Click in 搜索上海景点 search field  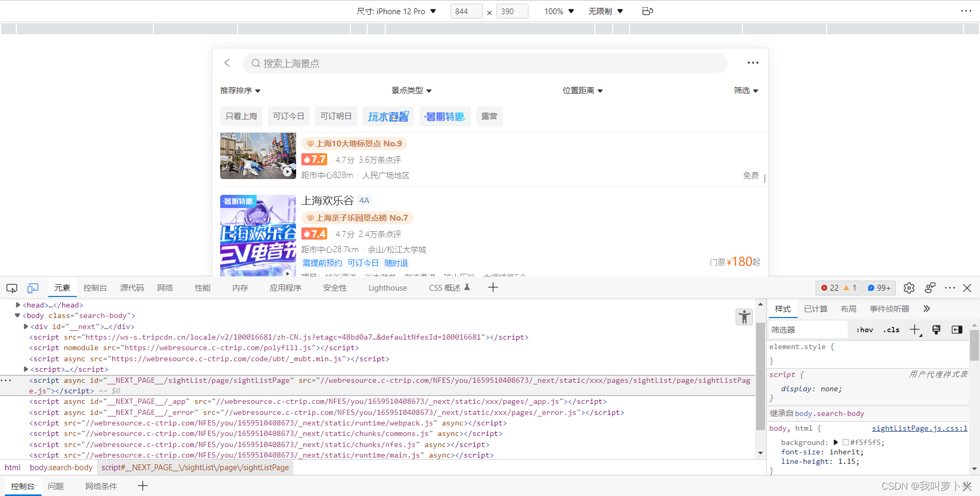click(x=485, y=63)
